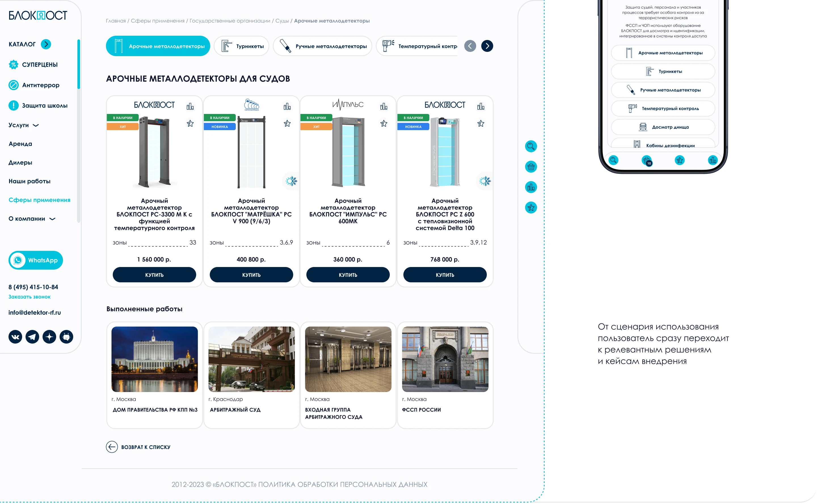Switch to Температурный контроль tab
Viewport: 817px width, 504px height.
[417, 46]
